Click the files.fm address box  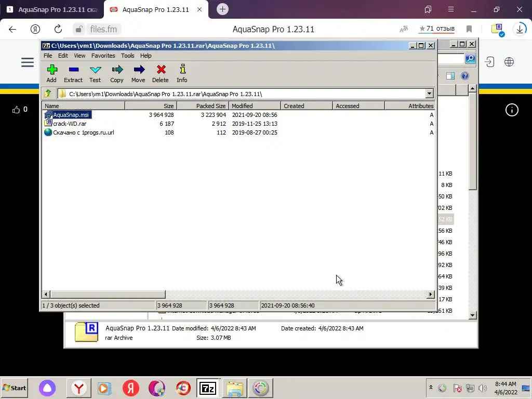(x=104, y=29)
